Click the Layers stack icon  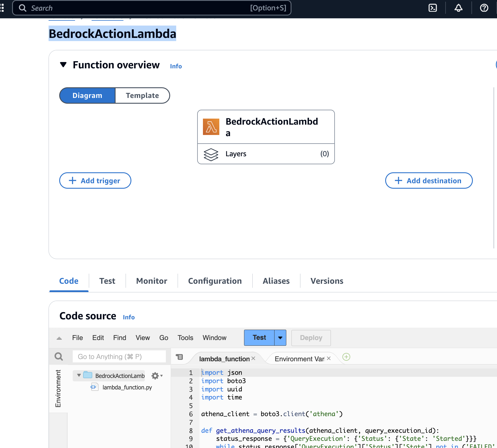(211, 154)
